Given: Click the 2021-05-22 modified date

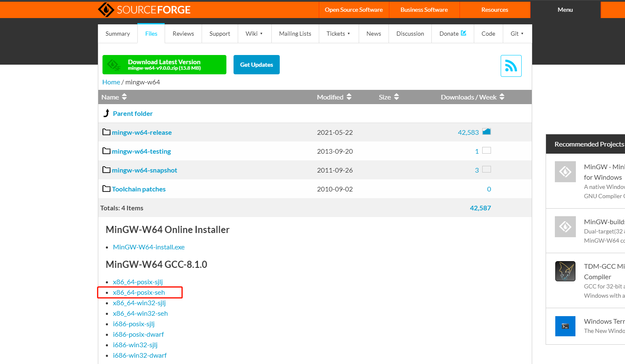Looking at the screenshot, I should pos(335,132).
